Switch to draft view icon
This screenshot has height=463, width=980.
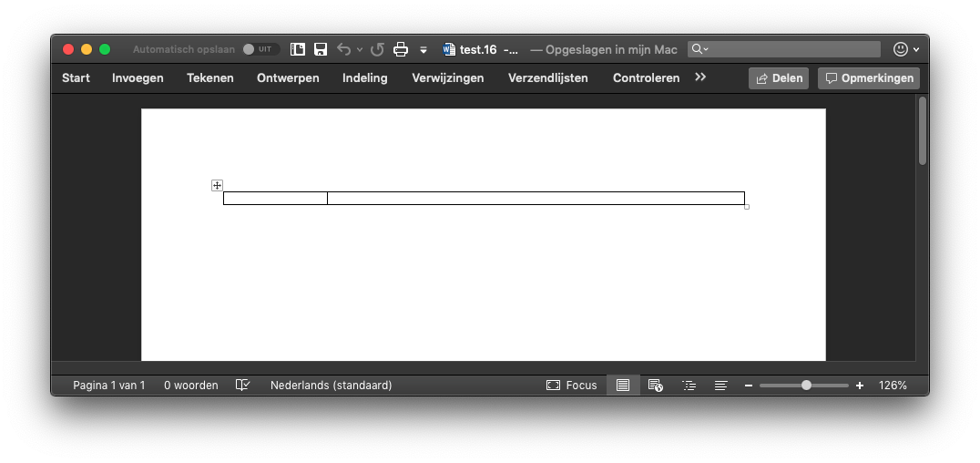pyautogui.click(x=720, y=386)
